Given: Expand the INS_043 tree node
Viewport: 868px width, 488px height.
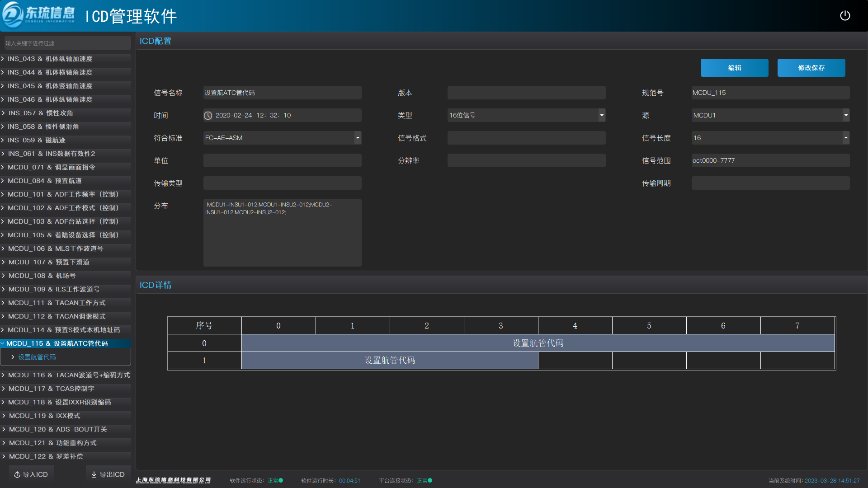Looking at the screenshot, I should click(x=3, y=59).
